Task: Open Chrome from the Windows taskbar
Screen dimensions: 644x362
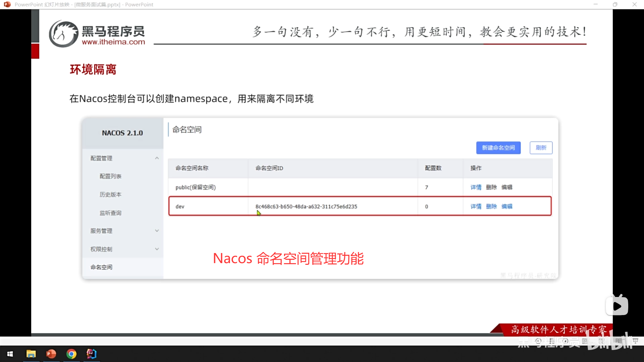Action: tap(71, 354)
